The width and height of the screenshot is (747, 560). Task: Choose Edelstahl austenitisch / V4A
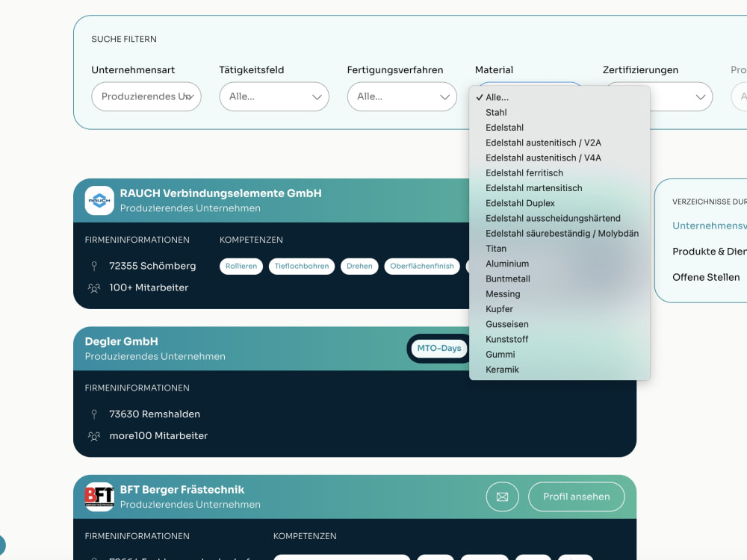point(560,158)
